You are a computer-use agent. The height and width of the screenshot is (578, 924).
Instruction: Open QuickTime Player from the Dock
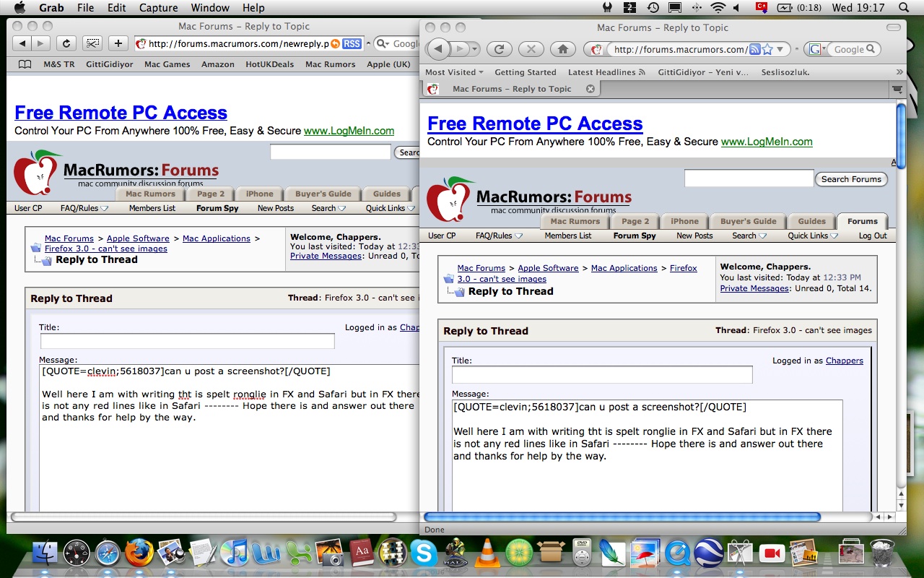pyautogui.click(x=678, y=553)
